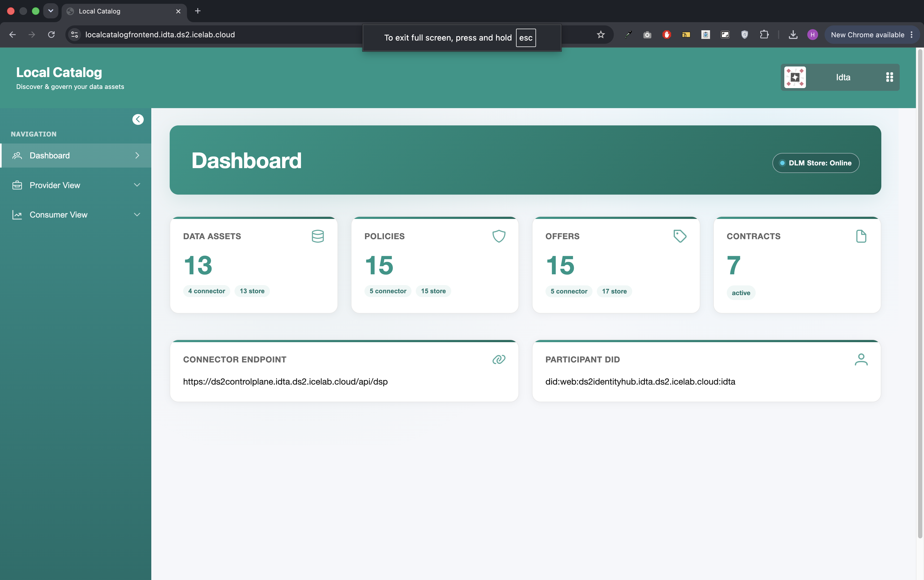Screen dimensions: 924x580
Task: Click the New Chrome available button
Action: pyautogui.click(x=872, y=35)
